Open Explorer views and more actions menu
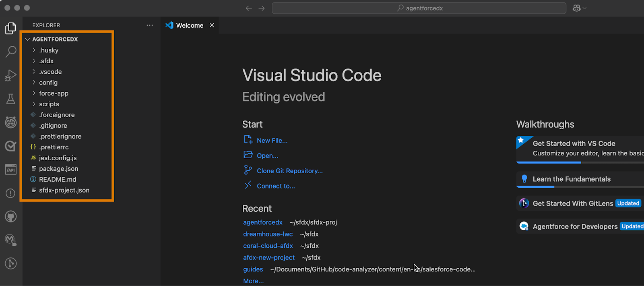 [150, 25]
